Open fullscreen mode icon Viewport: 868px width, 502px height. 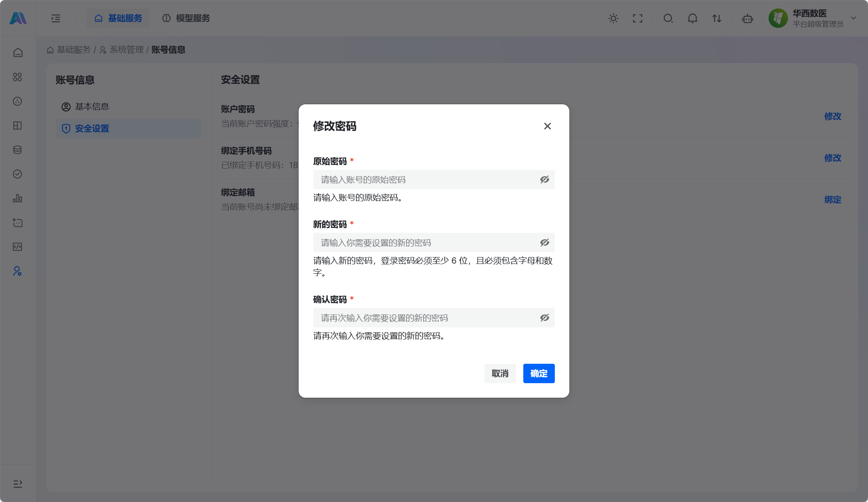(638, 18)
